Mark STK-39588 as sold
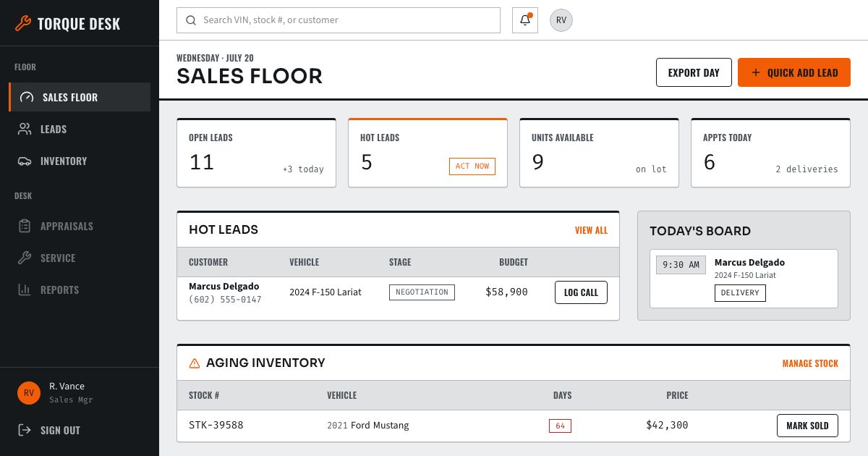The width and height of the screenshot is (868, 456). [x=807, y=426]
